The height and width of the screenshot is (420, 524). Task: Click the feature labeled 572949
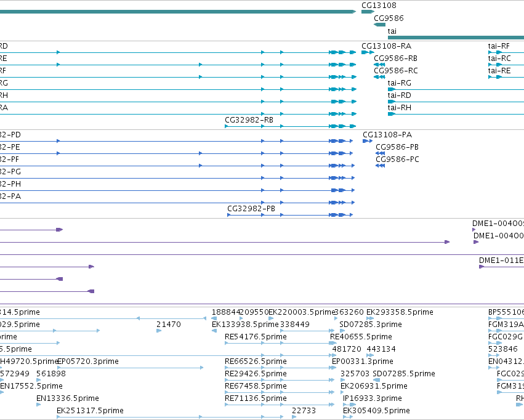click(15, 374)
